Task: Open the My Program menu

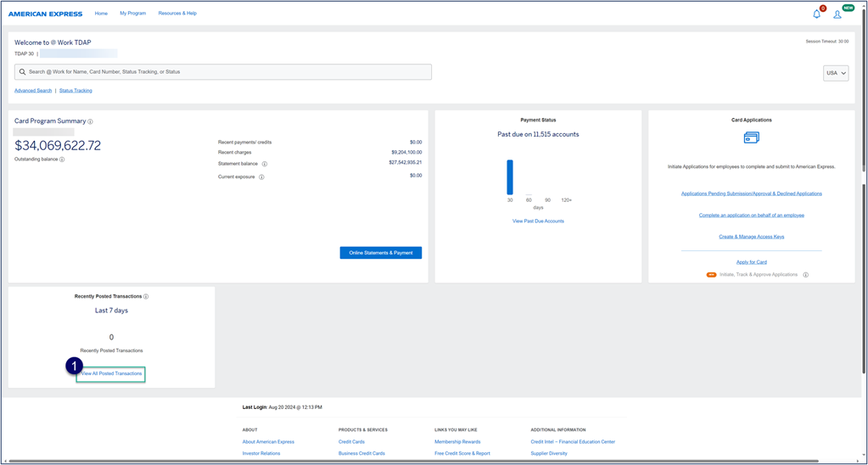Action: [132, 14]
